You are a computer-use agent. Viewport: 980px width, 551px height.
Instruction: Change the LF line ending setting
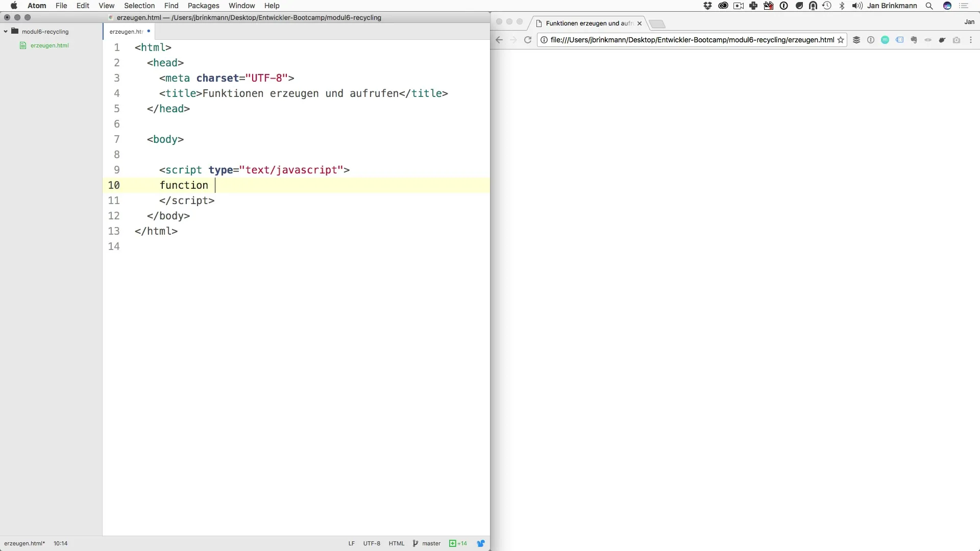point(351,543)
